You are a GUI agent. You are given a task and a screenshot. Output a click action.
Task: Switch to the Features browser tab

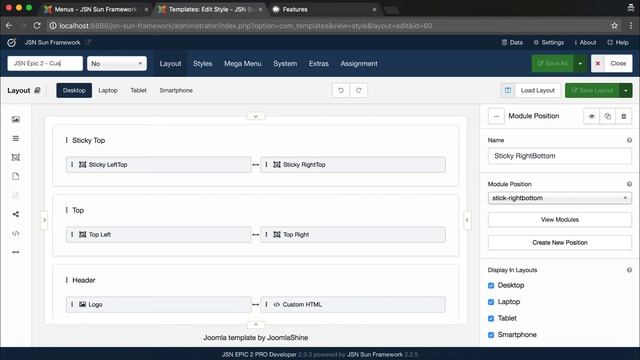(325, 9)
